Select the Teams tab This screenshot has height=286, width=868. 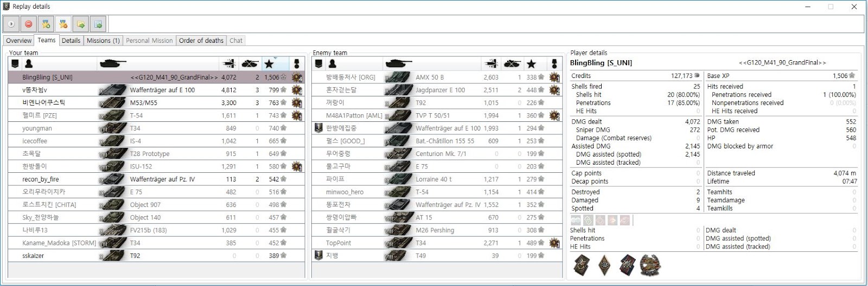(47, 40)
